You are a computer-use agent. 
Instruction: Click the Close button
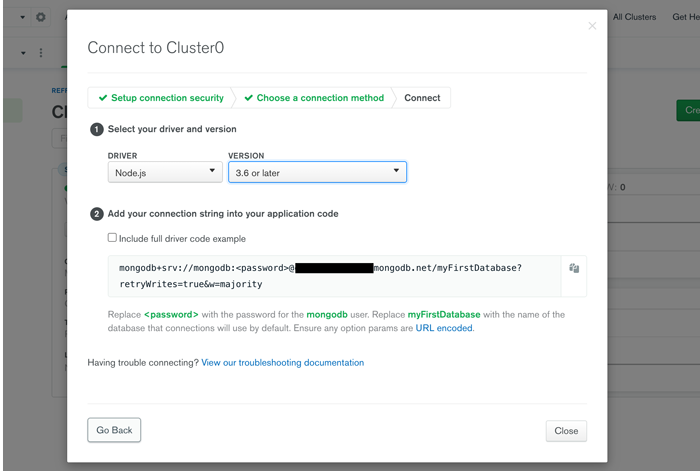point(566,431)
